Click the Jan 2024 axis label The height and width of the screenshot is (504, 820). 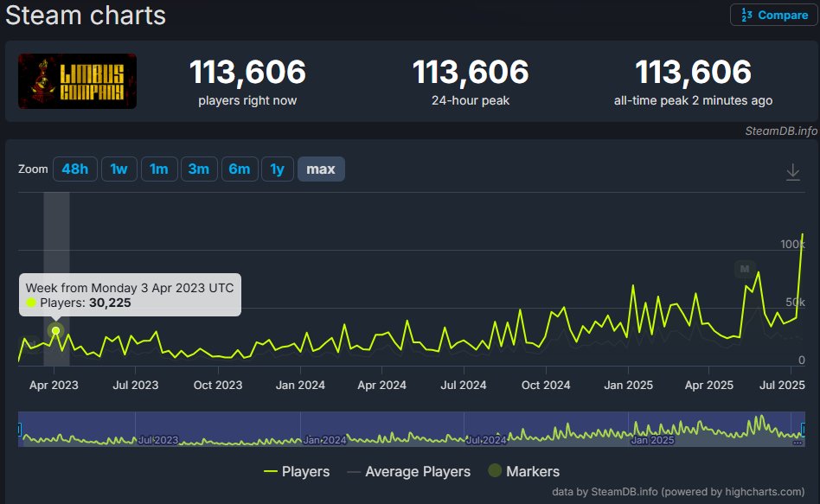(x=300, y=386)
